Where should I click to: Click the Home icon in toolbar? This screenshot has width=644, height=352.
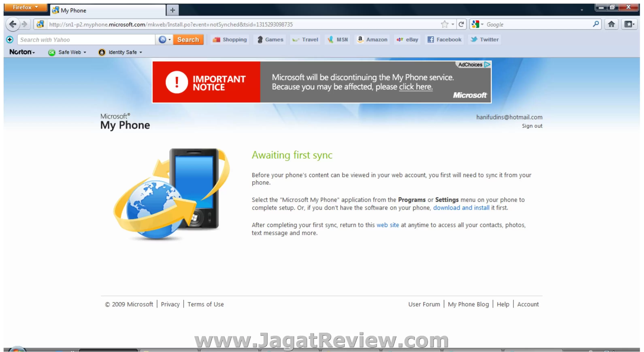pyautogui.click(x=611, y=24)
